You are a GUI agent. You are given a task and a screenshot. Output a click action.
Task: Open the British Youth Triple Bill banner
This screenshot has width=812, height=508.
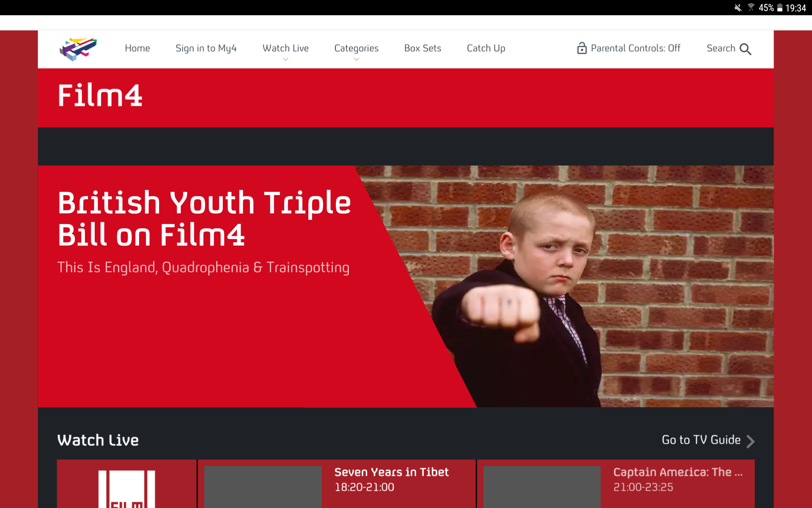pyautogui.click(x=406, y=286)
